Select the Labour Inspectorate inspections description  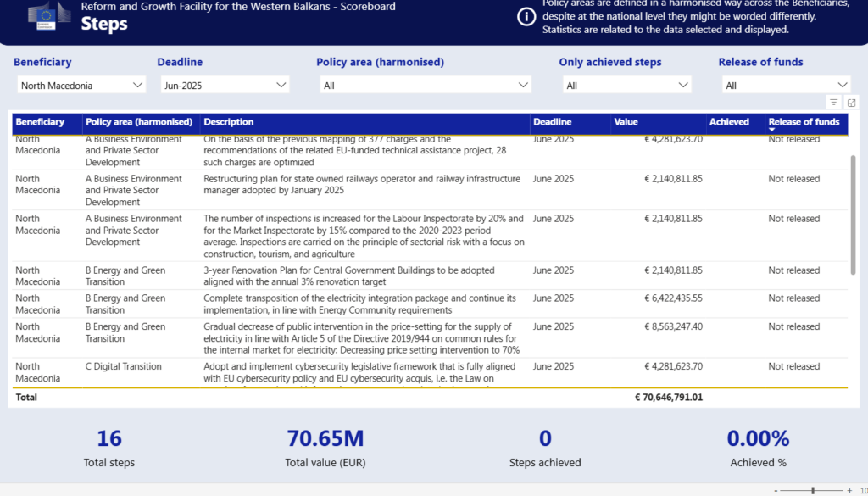(364, 237)
